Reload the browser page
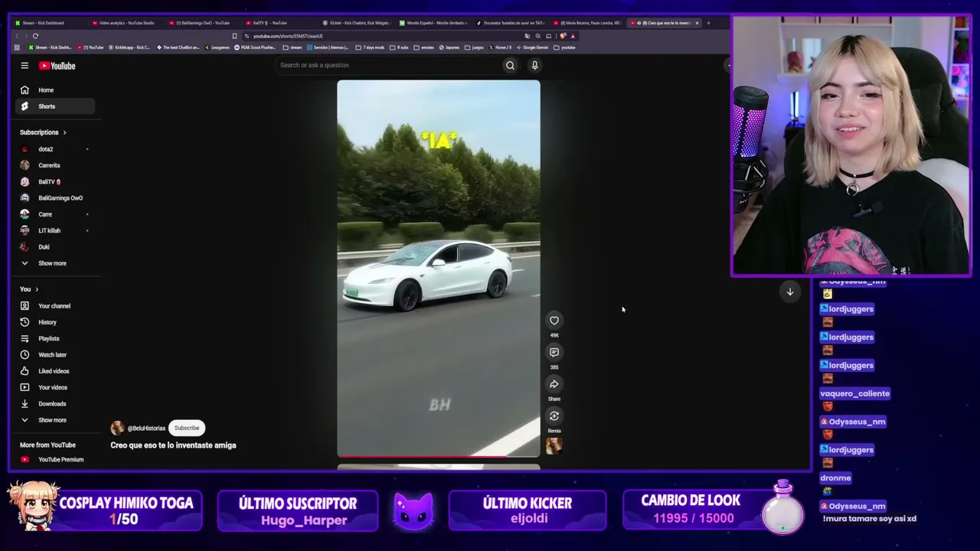980x551 pixels. click(x=35, y=36)
